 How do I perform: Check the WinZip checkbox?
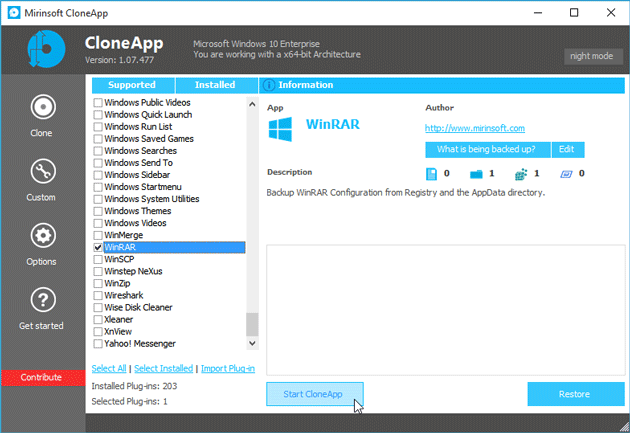click(x=98, y=284)
